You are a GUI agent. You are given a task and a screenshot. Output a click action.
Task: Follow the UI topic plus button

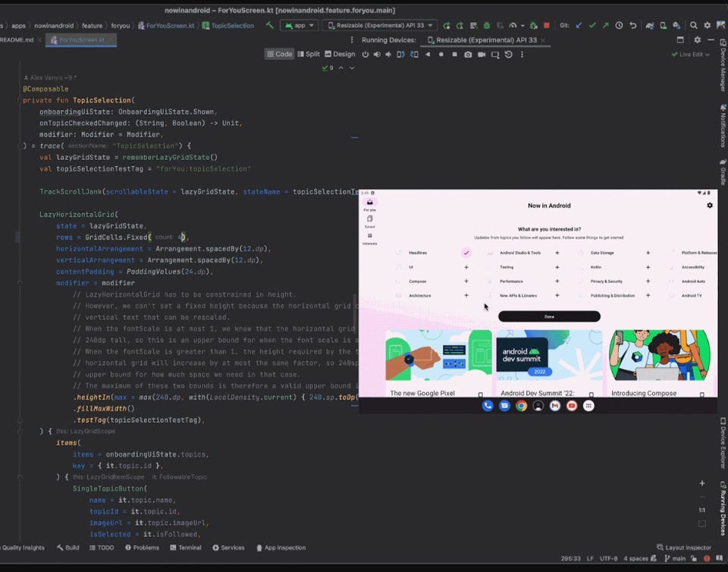466,267
